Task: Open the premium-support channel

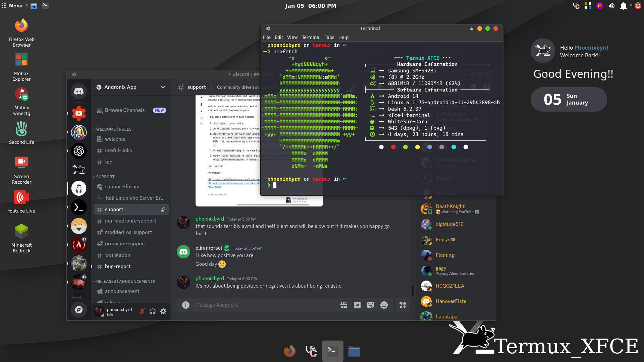Action: (131, 244)
